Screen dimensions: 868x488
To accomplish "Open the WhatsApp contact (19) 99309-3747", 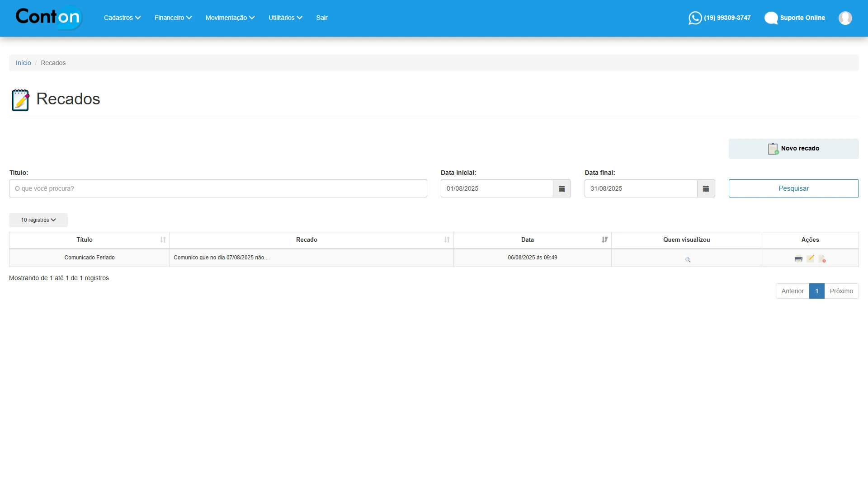I will pyautogui.click(x=720, y=18).
